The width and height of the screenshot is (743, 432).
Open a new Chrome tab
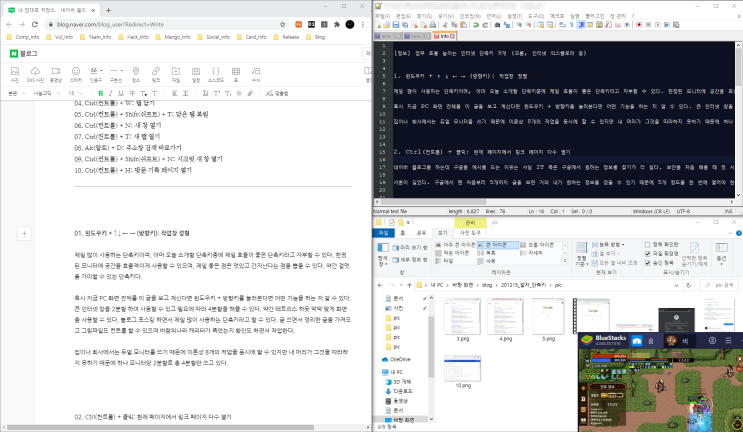108,10
